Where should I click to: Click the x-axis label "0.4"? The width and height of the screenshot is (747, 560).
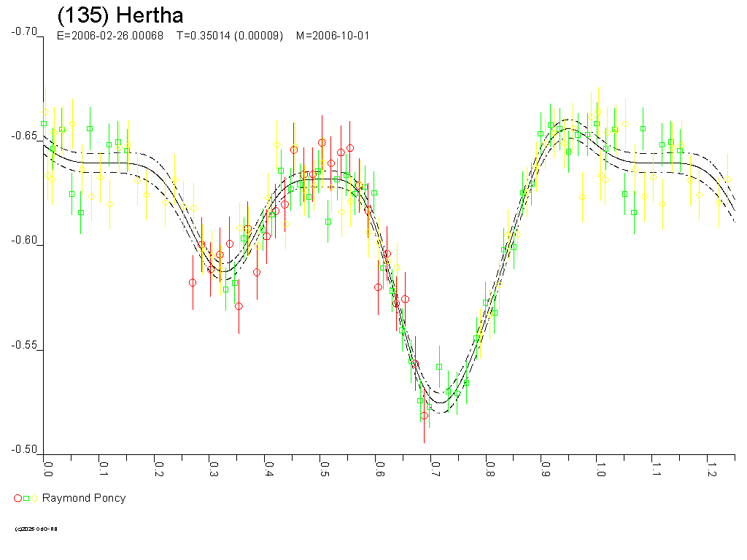point(269,469)
